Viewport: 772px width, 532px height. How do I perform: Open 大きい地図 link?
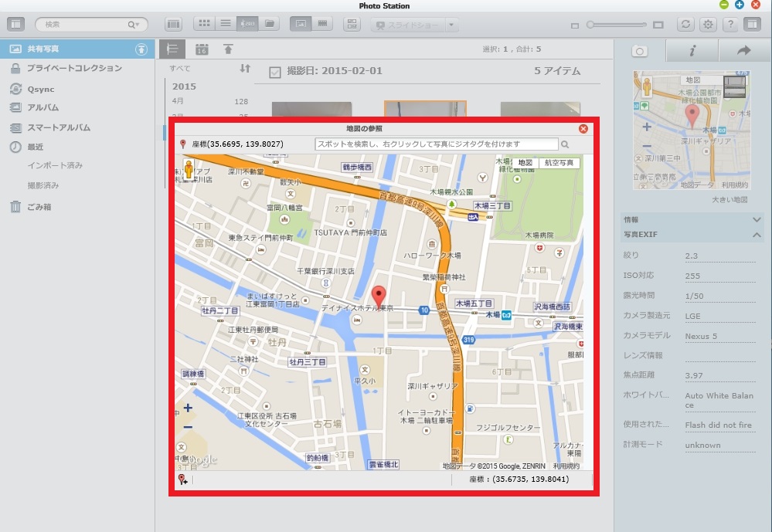tap(729, 199)
